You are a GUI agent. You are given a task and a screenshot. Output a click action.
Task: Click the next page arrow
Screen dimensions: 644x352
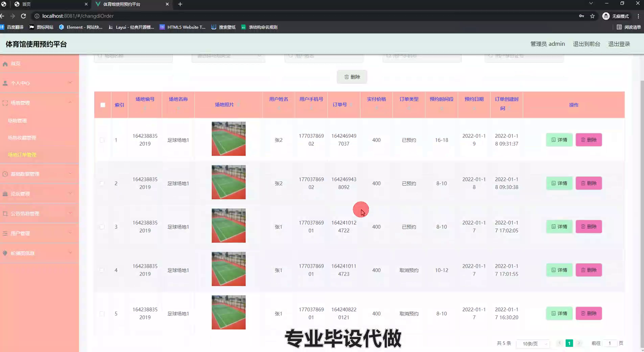click(x=579, y=343)
